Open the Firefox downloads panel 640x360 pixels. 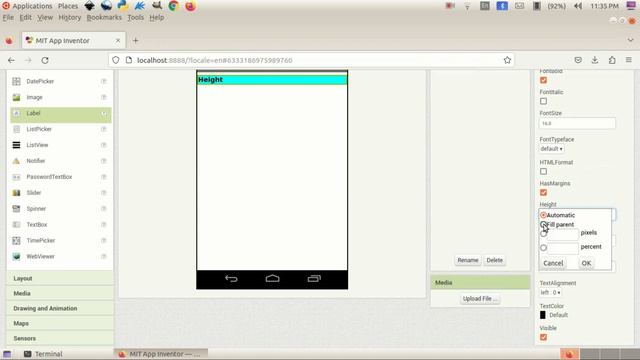point(595,60)
